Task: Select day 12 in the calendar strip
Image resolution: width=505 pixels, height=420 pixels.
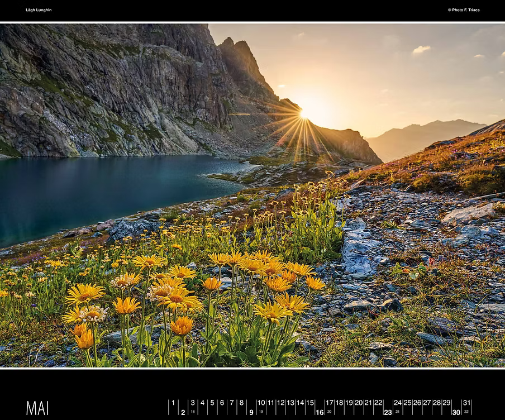Action: [281, 403]
